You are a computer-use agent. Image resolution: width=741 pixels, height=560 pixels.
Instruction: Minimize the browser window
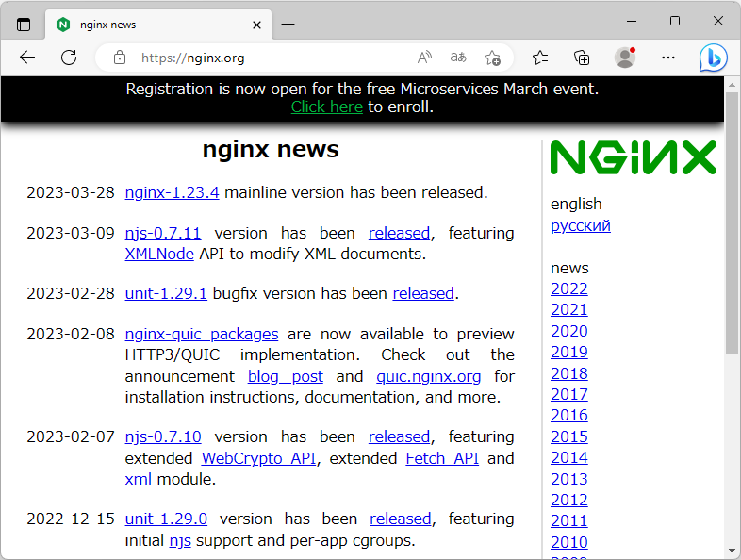point(632,21)
